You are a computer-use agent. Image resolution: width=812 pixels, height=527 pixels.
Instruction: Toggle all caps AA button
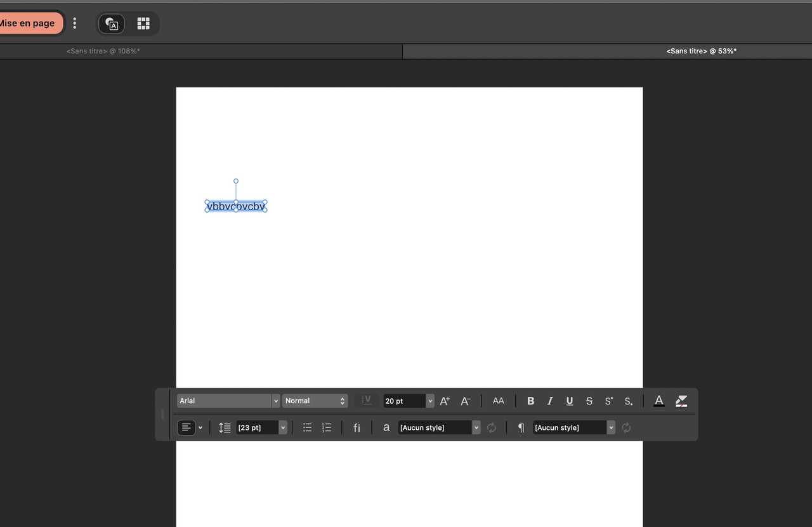click(499, 401)
